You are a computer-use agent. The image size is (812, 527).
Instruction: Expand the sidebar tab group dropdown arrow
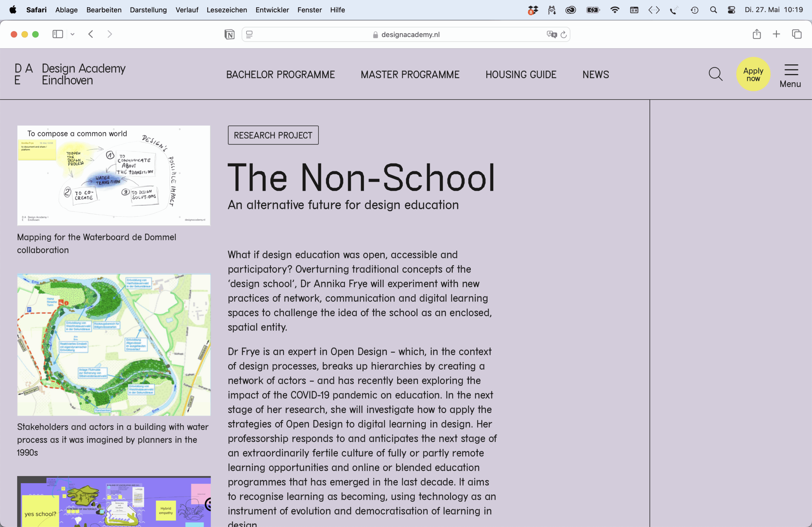(x=72, y=34)
